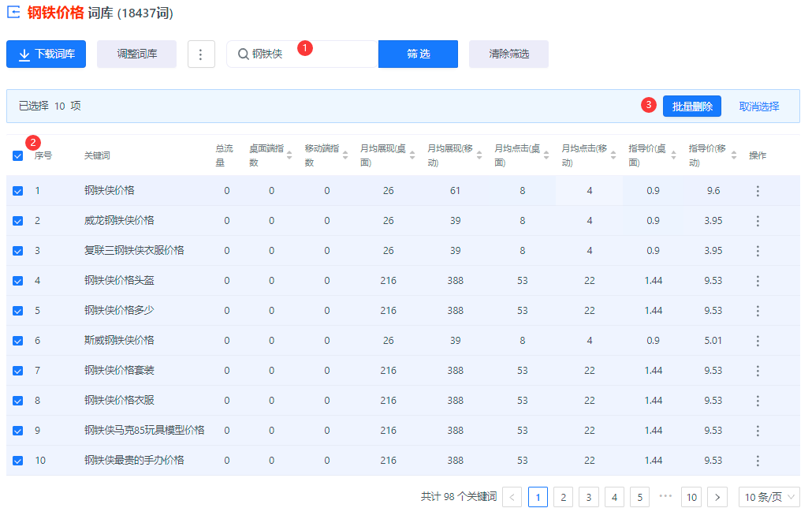This screenshot has height=508, width=812.
Task: Uncheck the checkbox for row 3 复联三钢铁侠衣服价格
Action: click(17, 250)
